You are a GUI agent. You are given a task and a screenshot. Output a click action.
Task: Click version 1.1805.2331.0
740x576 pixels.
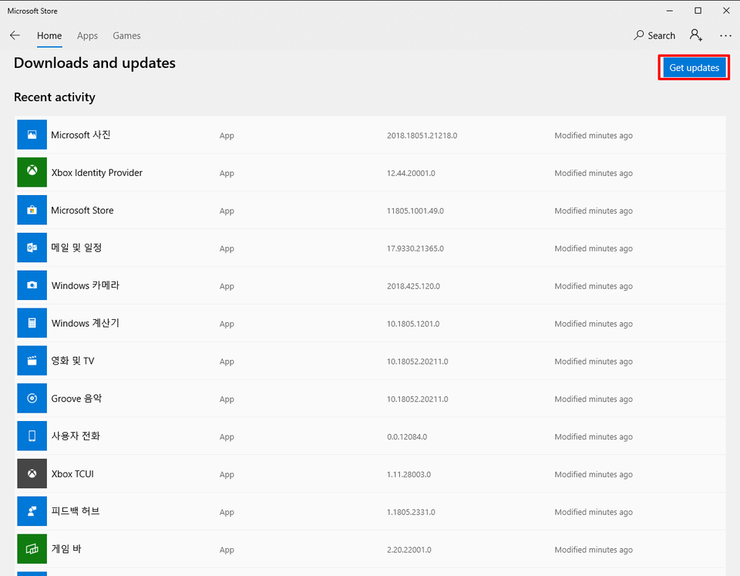tap(411, 512)
